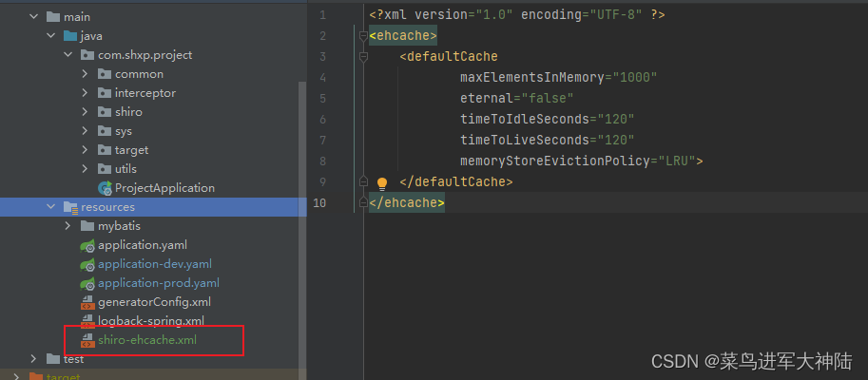
Task: Open generatorConfig.xml file
Action: tap(154, 302)
